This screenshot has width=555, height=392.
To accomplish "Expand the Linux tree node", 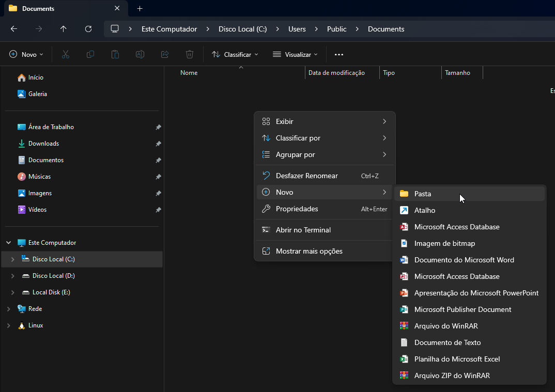I will click(8, 325).
